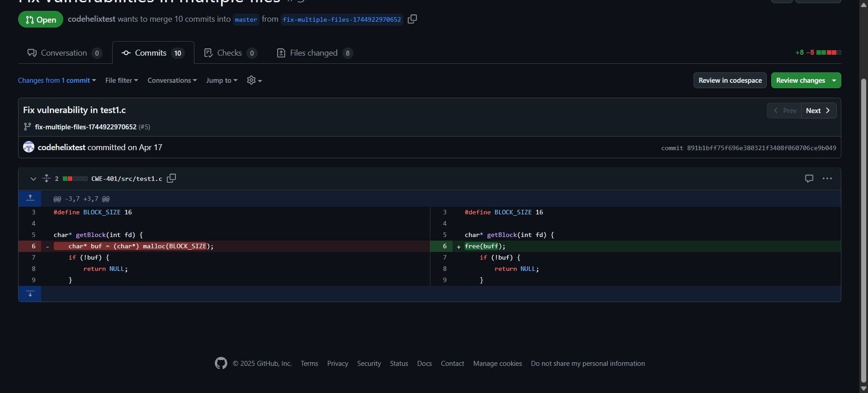Click the Terms footer link
This screenshot has height=393, width=868.
click(x=309, y=364)
